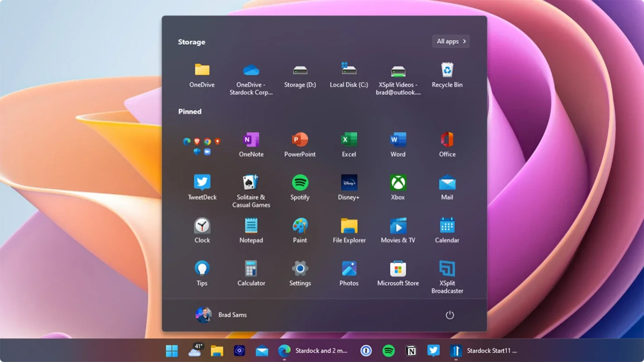Launch Paint
644x362 pixels.
tap(300, 231)
